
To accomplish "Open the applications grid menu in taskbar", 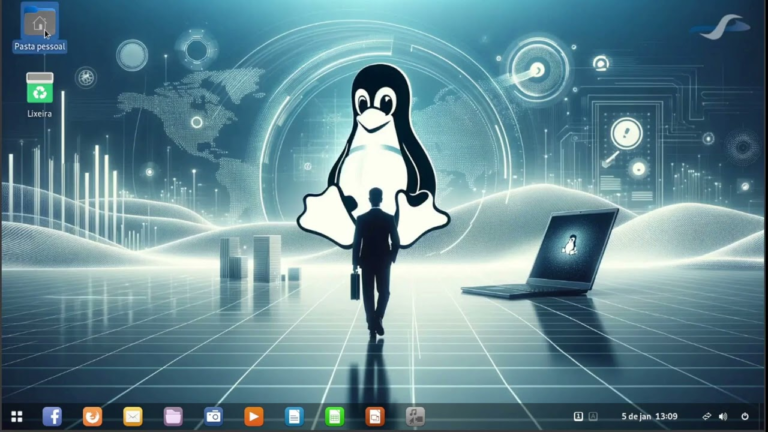I will [17, 416].
